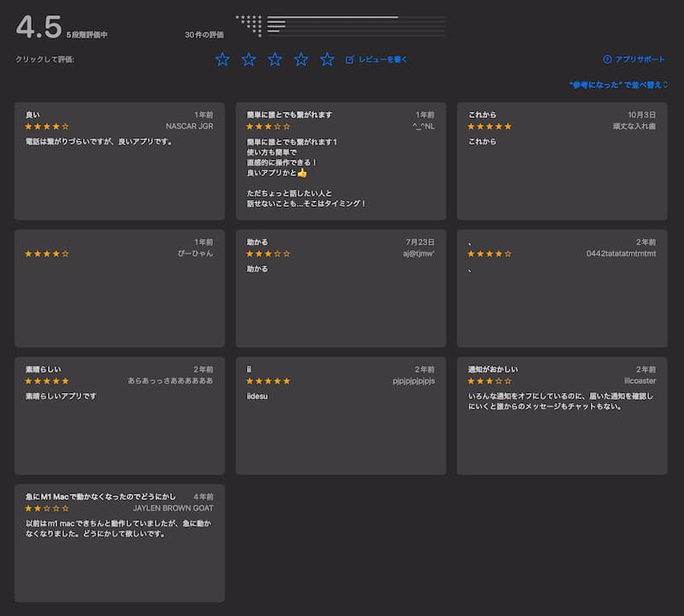Image resolution: width=684 pixels, height=616 pixels.
Task: Rate the app five stars
Action: (x=327, y=59)
